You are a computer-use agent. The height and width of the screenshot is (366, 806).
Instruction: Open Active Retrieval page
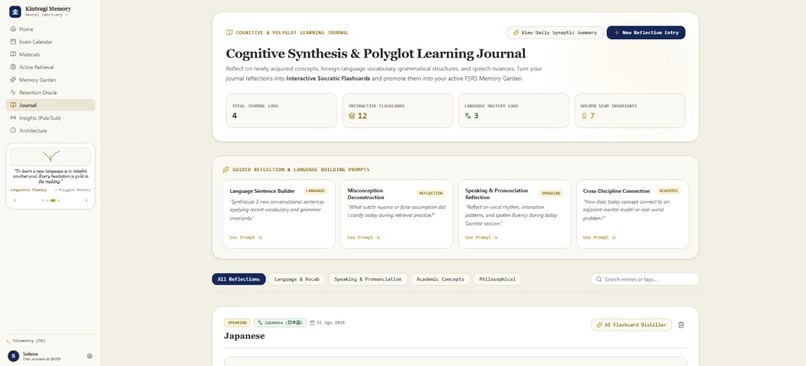tap(50, 67)
